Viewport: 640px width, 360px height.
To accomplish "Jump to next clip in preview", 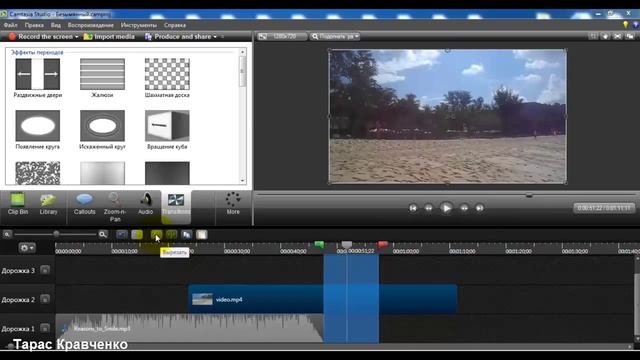I will tap(480, 208).
